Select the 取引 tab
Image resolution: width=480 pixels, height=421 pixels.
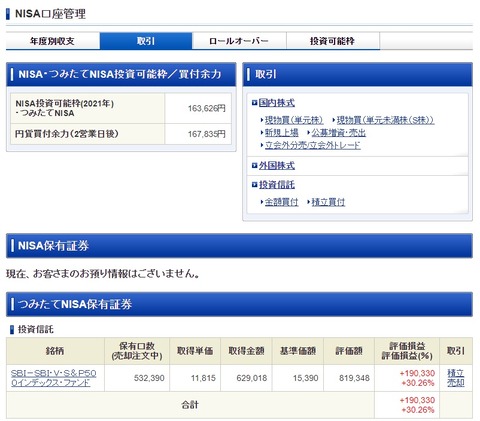[x=146, y=41]
